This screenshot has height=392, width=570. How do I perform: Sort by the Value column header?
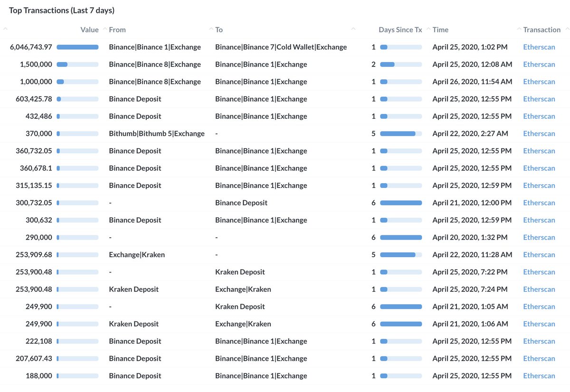(x=89, y=29)
